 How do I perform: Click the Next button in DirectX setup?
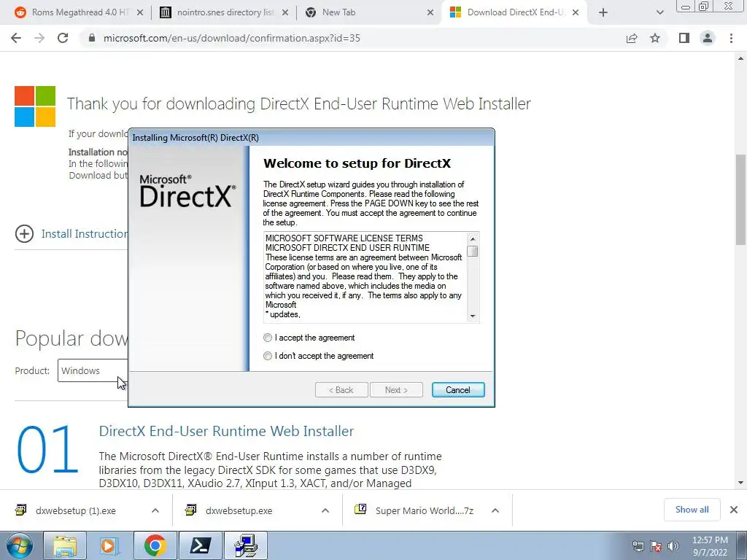[x=396, y=389]
